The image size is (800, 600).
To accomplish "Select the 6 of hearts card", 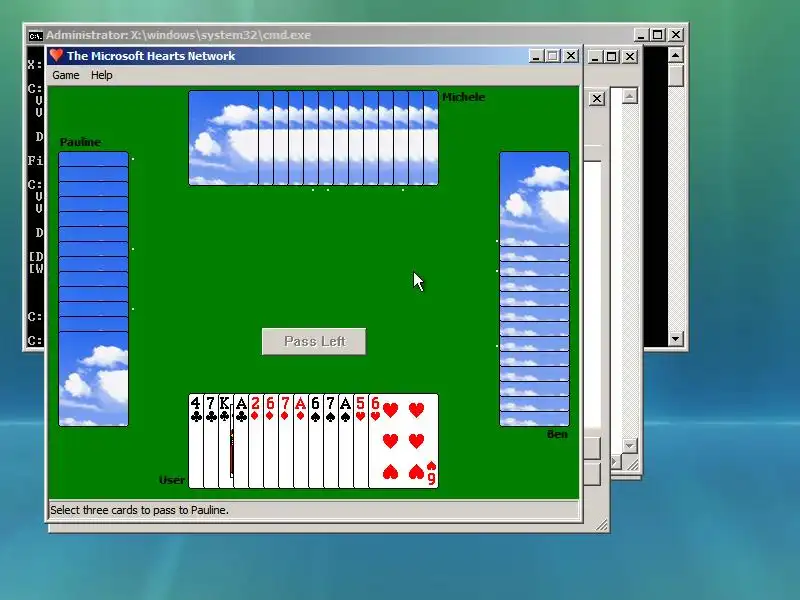I will pyautogui.click(x=403, y=441).
